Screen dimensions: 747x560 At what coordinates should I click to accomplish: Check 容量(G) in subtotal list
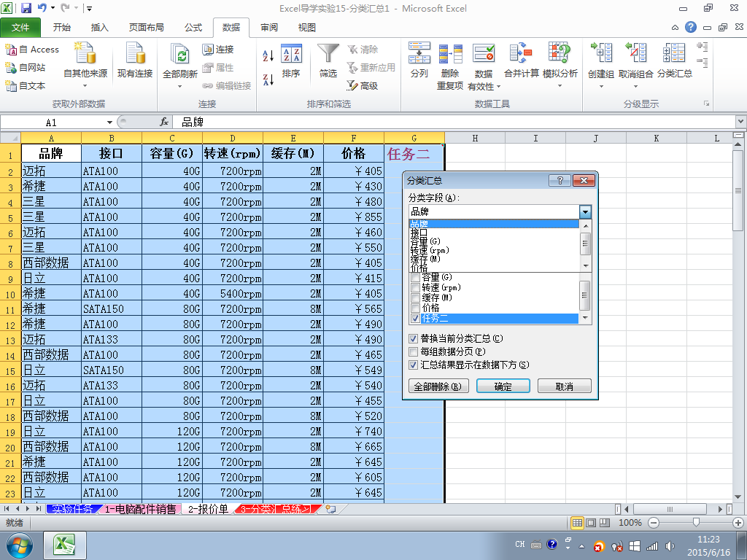tap(415, 277)
